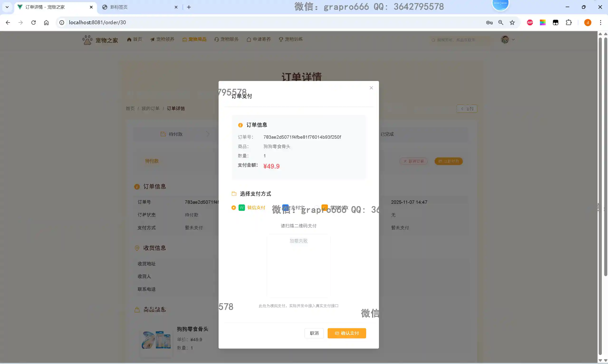608x364 pixels.
Task: Click the bookmark star icon
Action: 512,23
